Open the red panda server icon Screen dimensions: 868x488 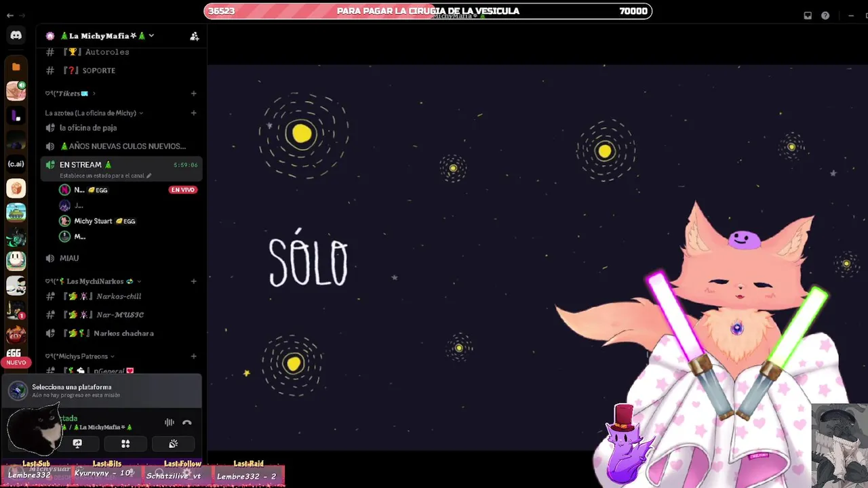click(x=16, y=334)
